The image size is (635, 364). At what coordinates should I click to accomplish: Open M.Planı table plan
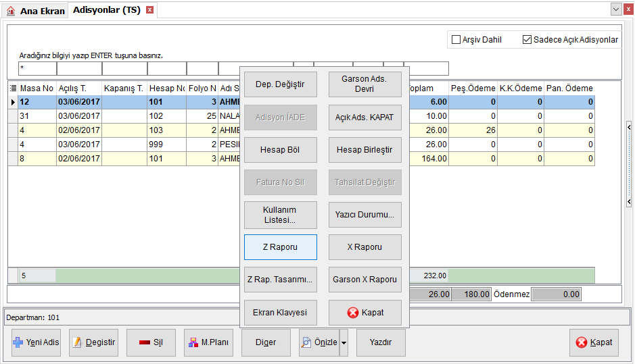208,342
